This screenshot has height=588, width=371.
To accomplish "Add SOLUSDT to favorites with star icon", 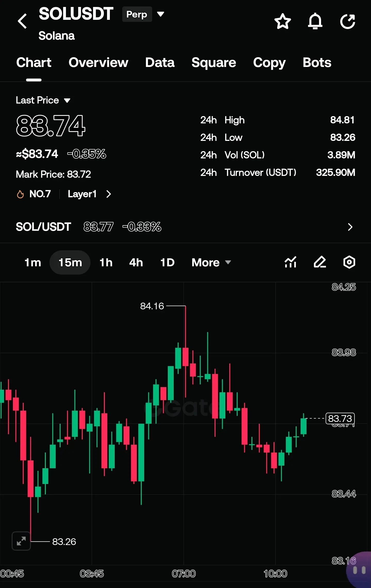I will [x=283, y=21].
